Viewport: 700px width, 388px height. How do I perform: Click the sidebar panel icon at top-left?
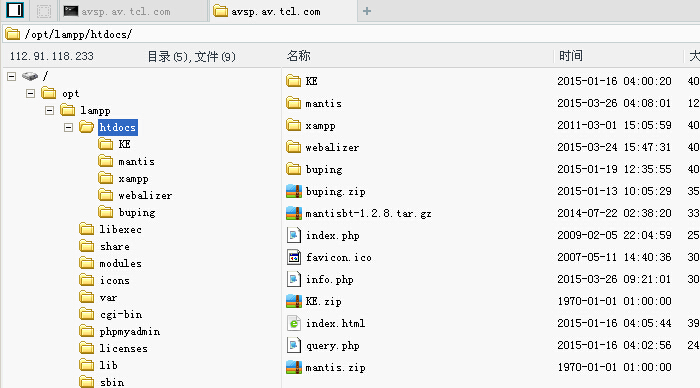pos(15,10)
